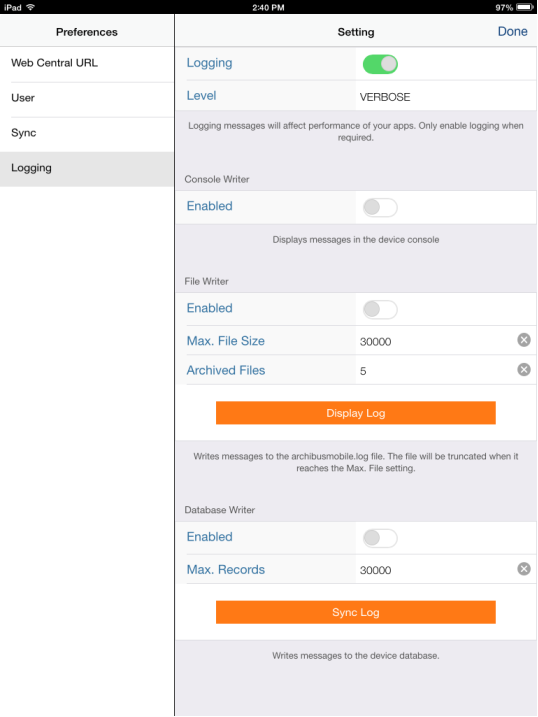This screenshot has width=538, height=717.
Task: Tap the Wi-Fi icon in status bar
Action: pyautogui.click(x=31, y=7)
